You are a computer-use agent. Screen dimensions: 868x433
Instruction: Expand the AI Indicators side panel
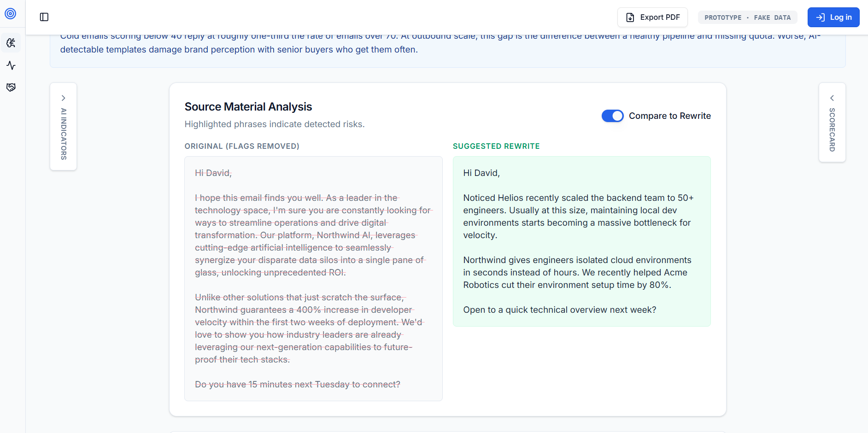click(x=64, y=127)
